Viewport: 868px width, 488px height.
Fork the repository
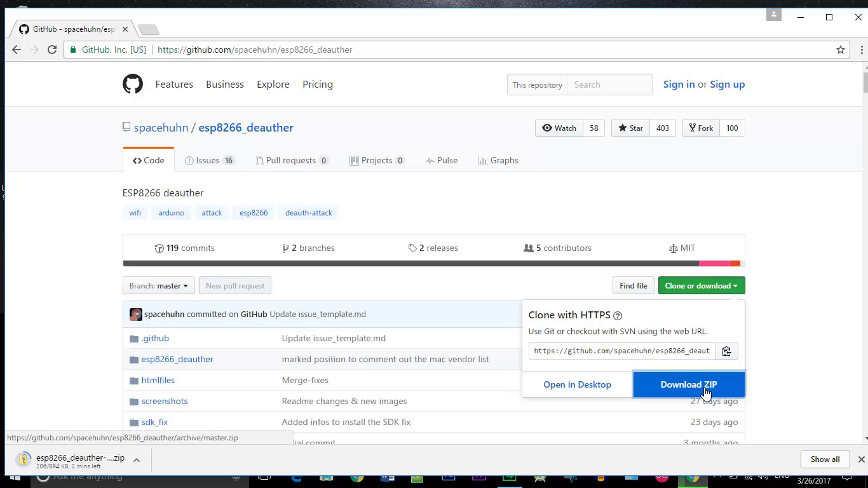pyautogui.click(x=701, y=128)
